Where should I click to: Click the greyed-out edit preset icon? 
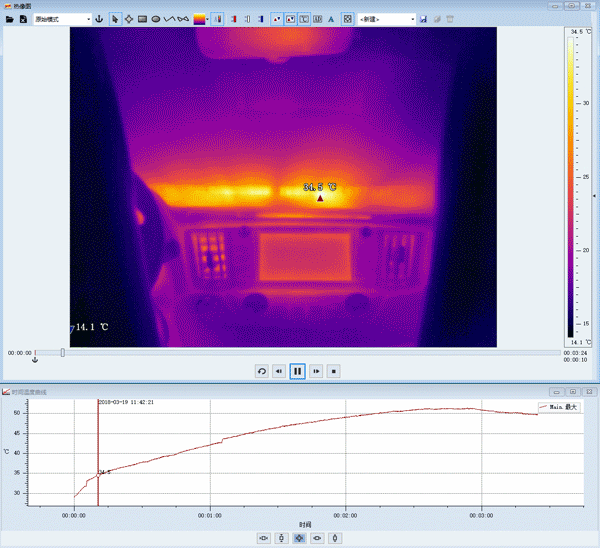[437, 19]
